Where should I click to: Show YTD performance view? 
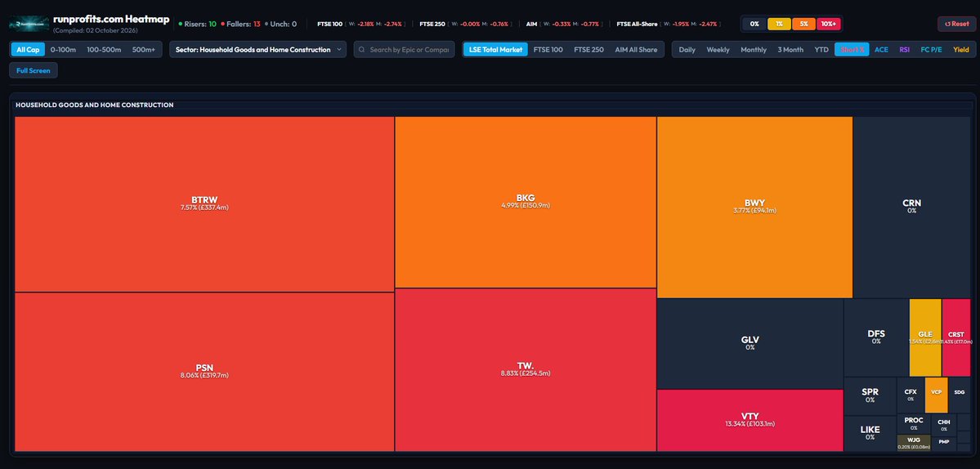click(x=821, y=49)
